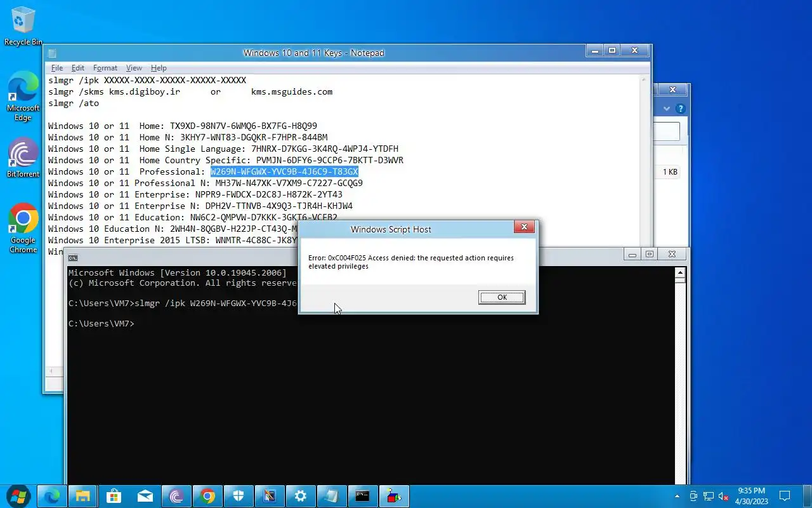812x508 pixels.
Task: Click the search box in background window
Action: point(666,131)
